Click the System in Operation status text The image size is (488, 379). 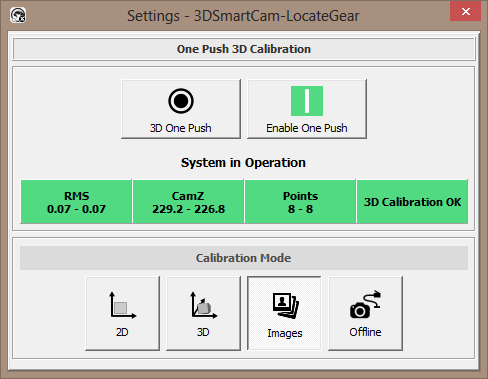pos(243,163)
